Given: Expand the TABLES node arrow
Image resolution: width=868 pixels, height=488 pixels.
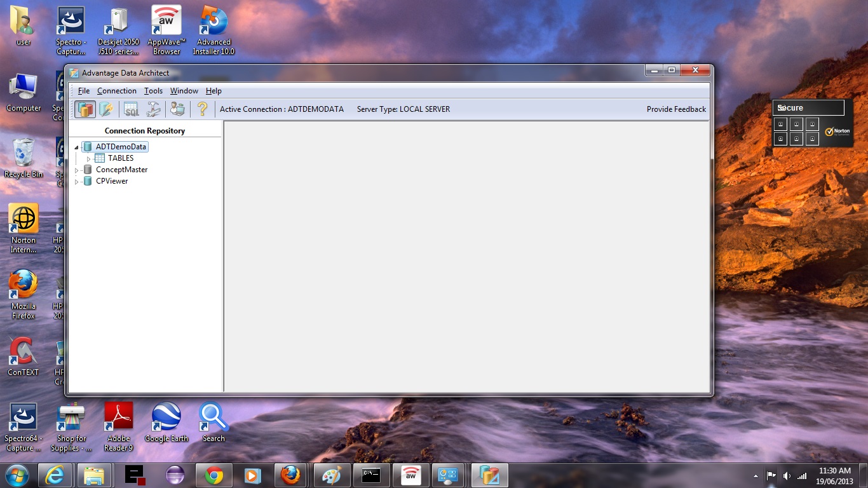Looking at the screenshot, I should 89,158.
